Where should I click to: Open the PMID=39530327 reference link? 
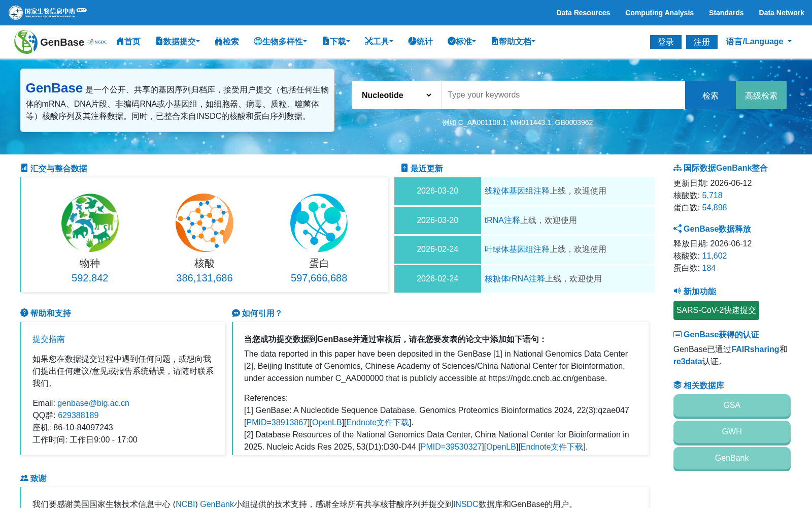pyautogui.click(x=451, y=447)
